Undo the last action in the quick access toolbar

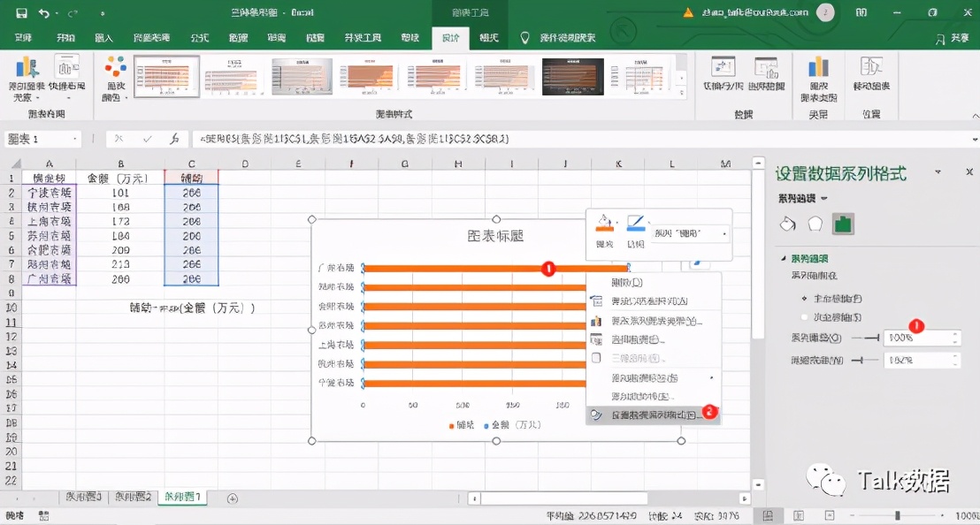[43, 12]
